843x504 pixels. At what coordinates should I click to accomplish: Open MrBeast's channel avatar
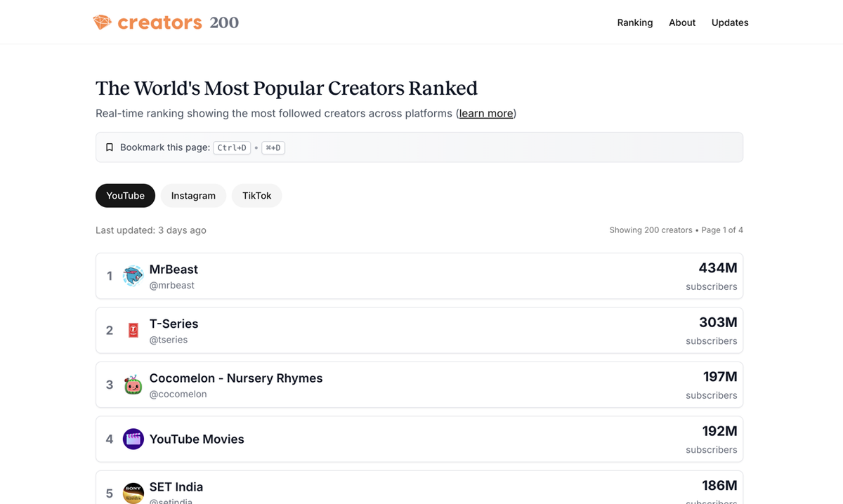point(133,276)
